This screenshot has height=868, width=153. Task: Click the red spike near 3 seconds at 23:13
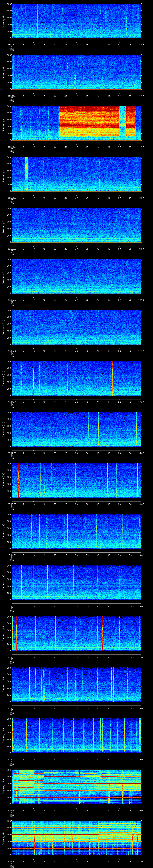tap(18, 480)
